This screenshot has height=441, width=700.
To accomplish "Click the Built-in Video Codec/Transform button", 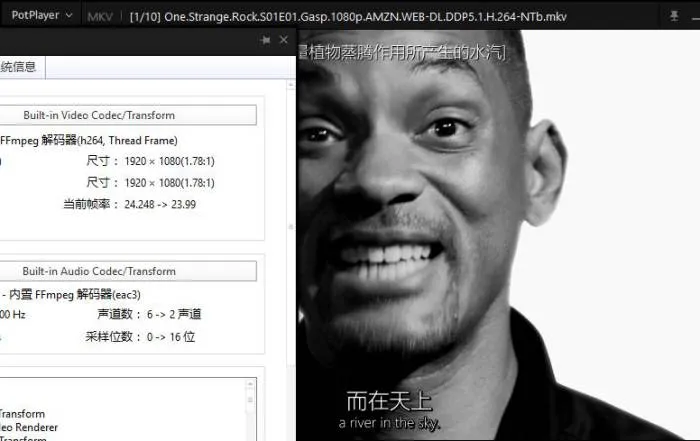I will click(126, 116).
